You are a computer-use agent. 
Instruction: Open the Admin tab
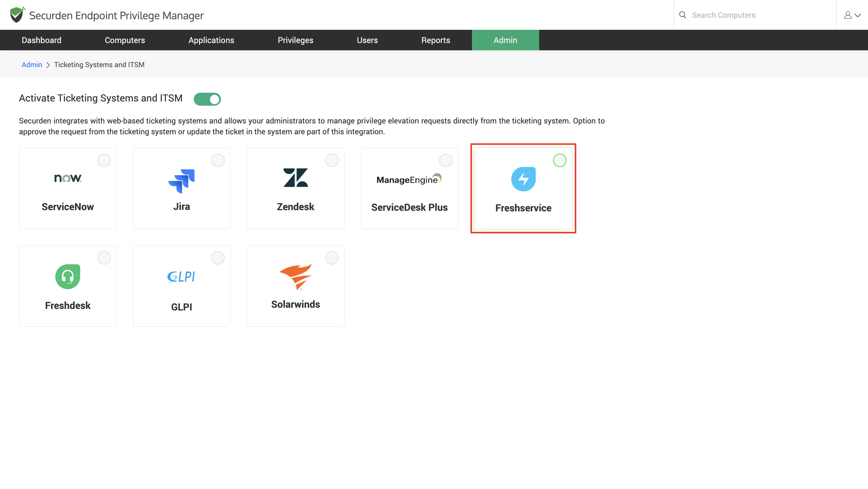tap(505, 40)
